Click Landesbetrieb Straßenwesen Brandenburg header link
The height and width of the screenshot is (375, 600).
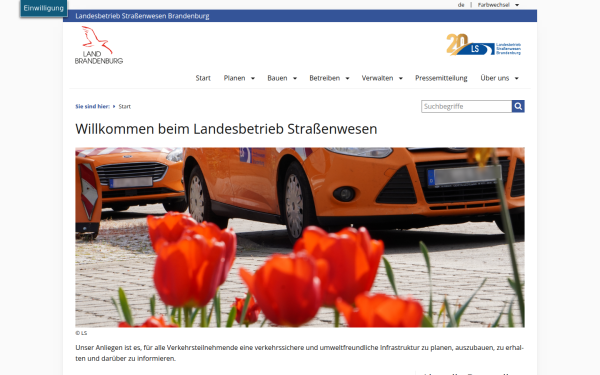click(142, 16)
